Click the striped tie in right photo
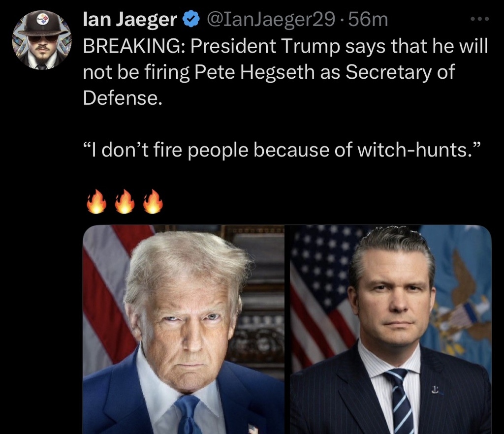The width and height of the screenshot is (504, 434). pyautogui.click(x=400, y=402)
